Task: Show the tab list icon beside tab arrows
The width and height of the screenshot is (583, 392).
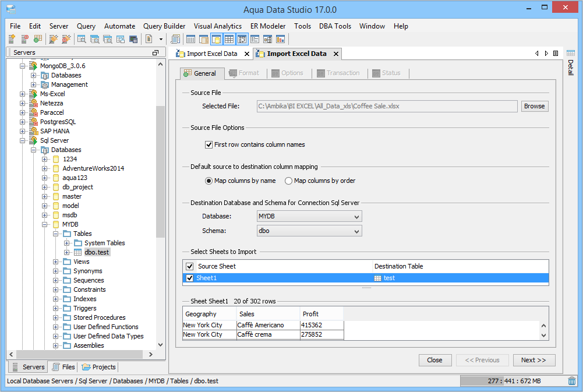Action: pos(556,53)
